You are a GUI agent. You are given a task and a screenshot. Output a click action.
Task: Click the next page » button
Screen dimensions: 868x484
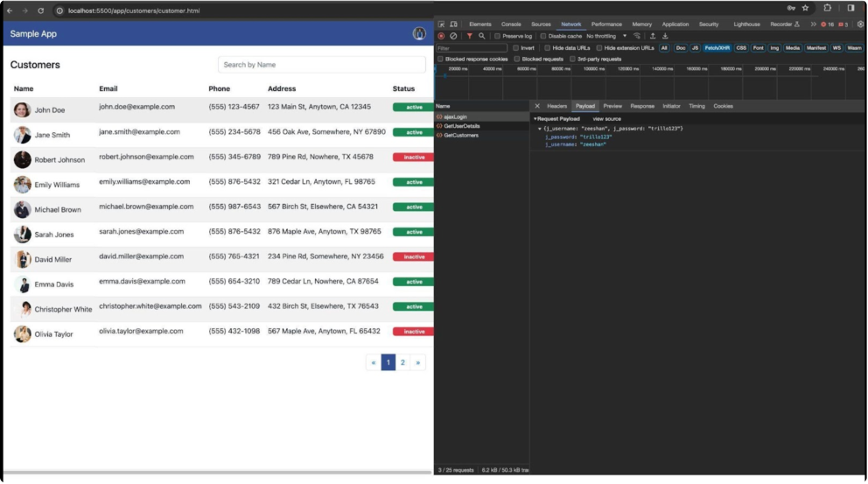(x=418, y=362)
